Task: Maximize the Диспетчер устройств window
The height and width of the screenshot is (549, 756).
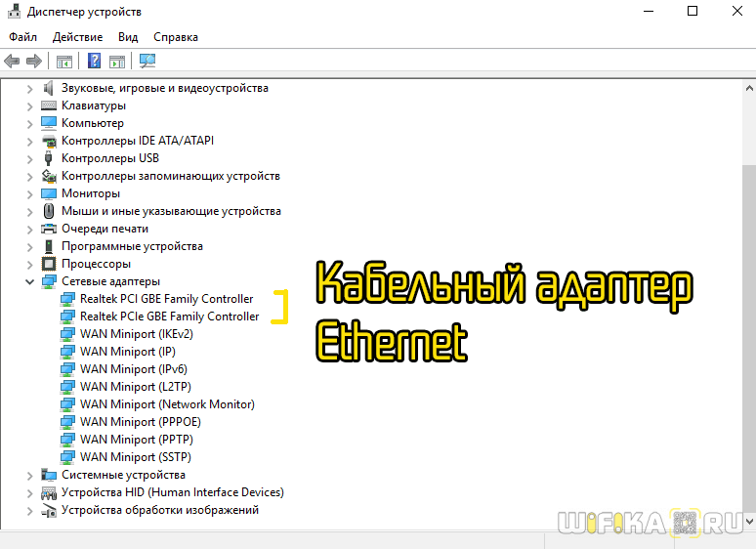Action: (x=693, y=11)
